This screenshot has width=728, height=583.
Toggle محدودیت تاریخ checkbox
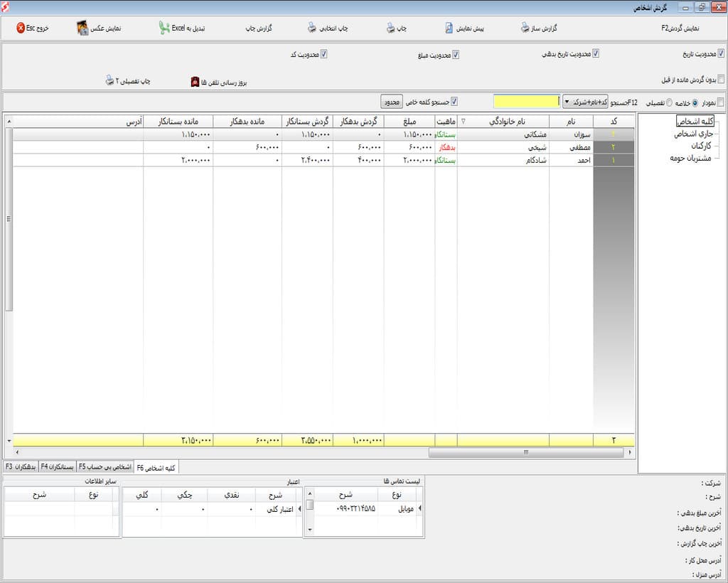[721, 54]
